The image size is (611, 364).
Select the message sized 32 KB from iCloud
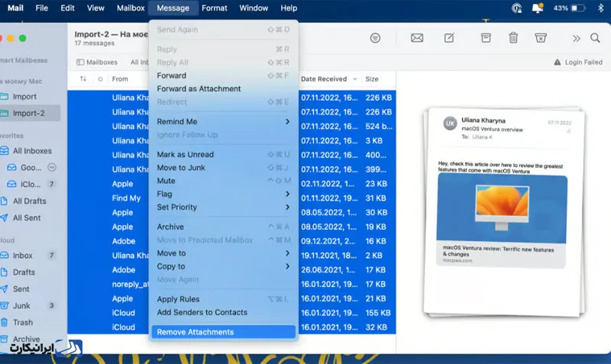click(x=231, y=327)
